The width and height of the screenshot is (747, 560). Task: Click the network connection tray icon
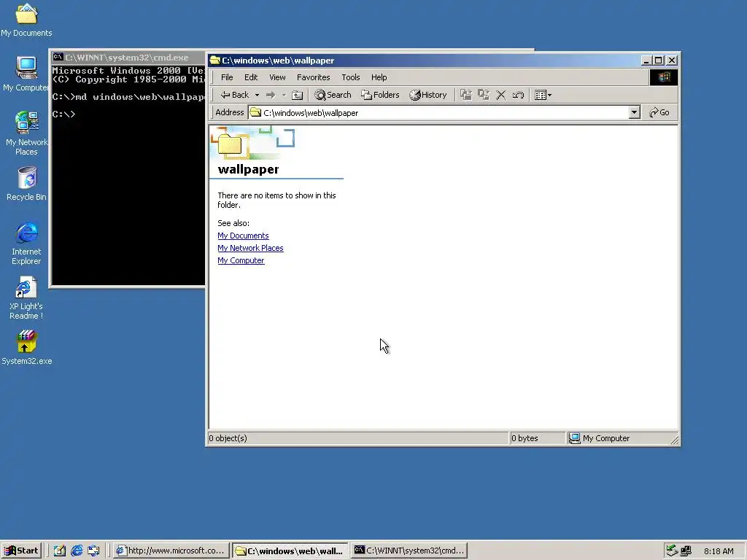(686, 551)
